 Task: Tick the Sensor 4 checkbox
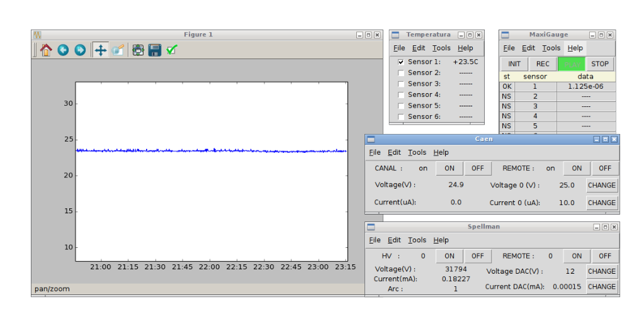(401, 95)
